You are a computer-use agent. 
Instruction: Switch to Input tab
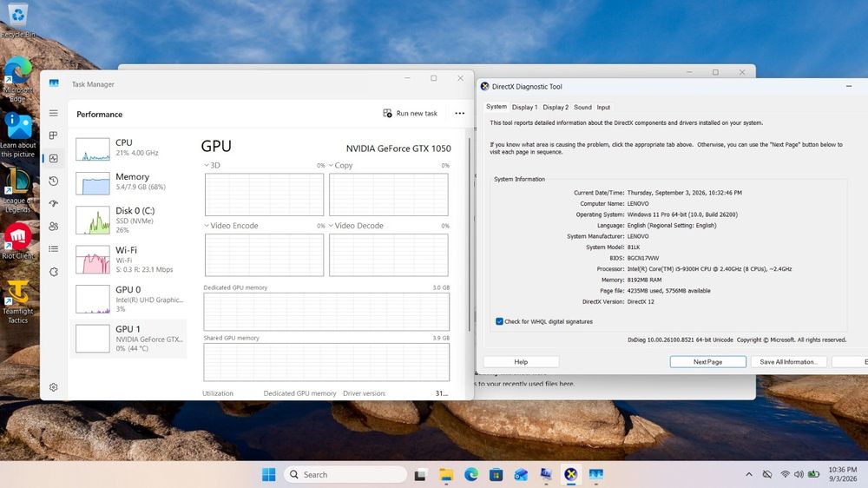(x=603, y=108)
